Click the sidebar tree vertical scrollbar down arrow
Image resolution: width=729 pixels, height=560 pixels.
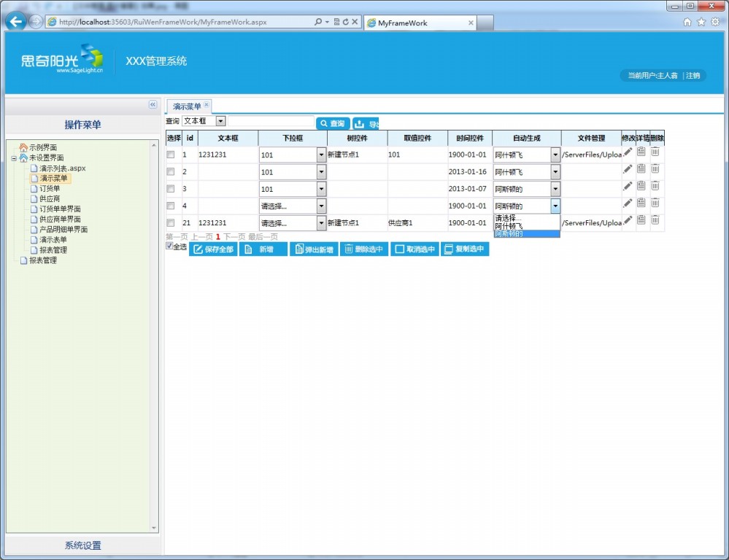pos(154,528)
